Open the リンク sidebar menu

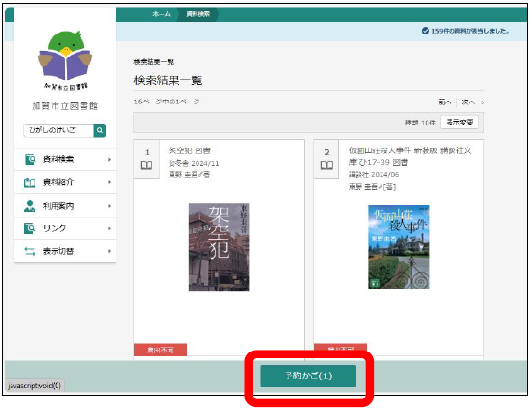pos(65,229)
